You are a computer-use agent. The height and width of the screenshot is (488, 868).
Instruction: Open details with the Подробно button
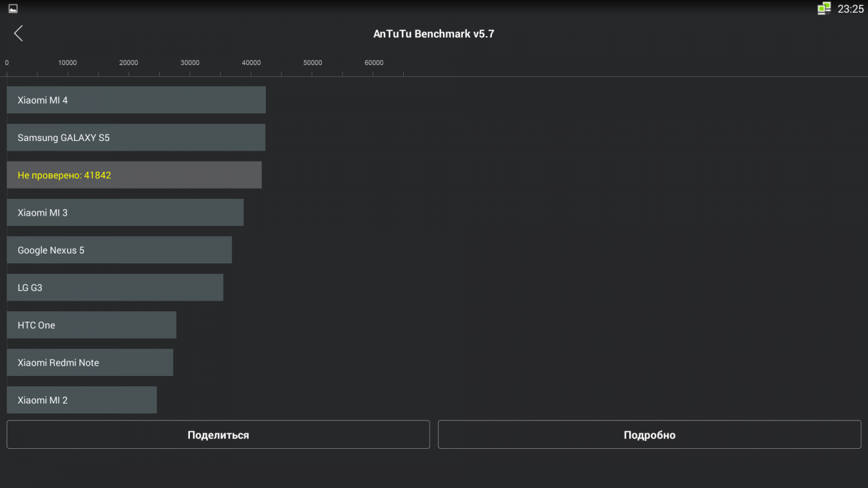(649, 435)
